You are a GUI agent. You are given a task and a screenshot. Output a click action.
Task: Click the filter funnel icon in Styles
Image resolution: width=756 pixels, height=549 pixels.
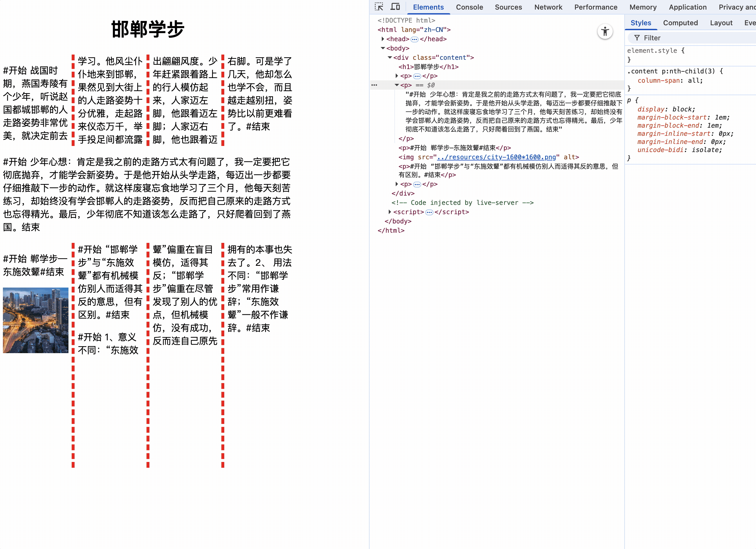point(637,38)
